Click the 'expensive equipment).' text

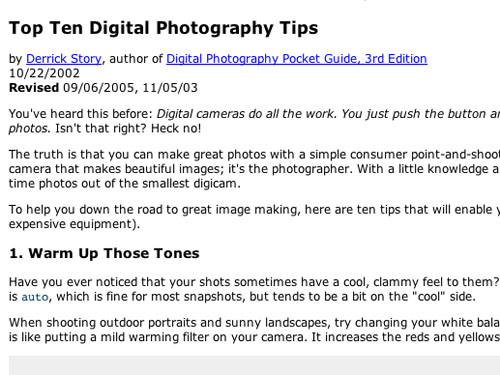coord(74,224)
